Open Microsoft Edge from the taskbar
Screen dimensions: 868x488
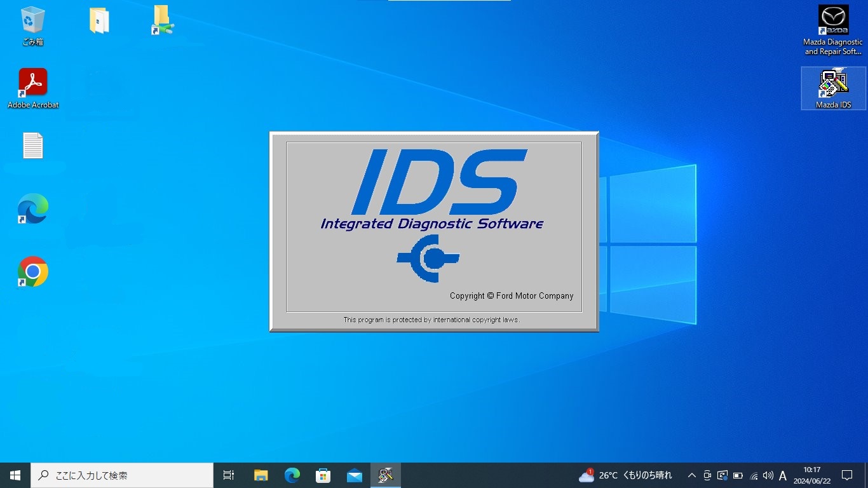click(292, 475)
